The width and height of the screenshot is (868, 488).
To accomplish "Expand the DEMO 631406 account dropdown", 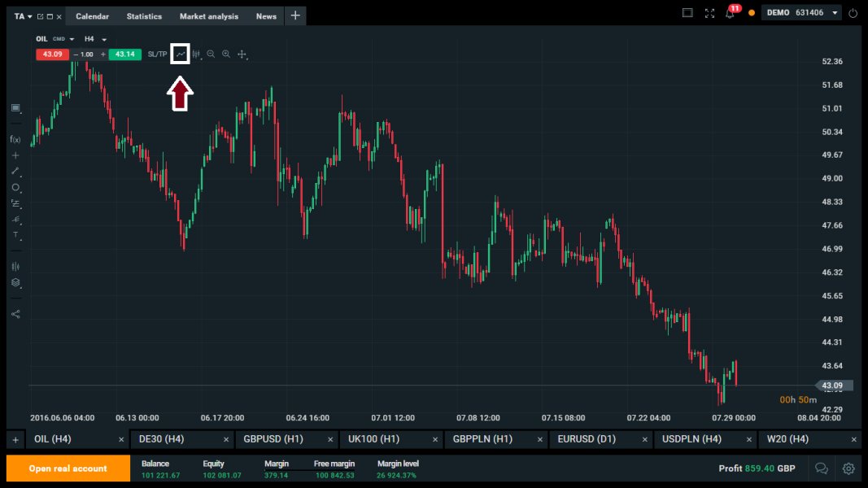I will (835, 13).
